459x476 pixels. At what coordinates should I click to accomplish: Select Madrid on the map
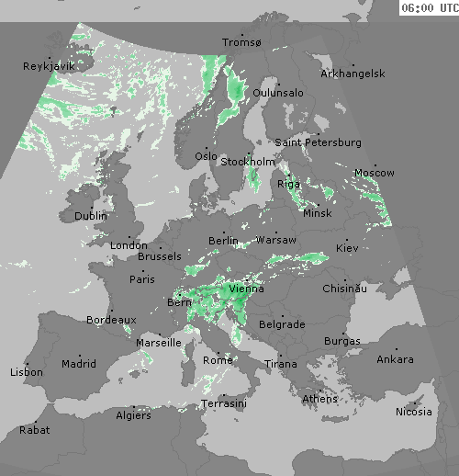click(x=79, y=364)
